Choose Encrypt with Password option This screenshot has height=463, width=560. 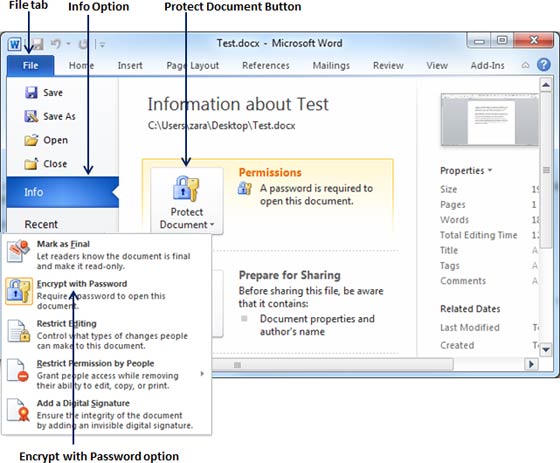coord(107,295)
